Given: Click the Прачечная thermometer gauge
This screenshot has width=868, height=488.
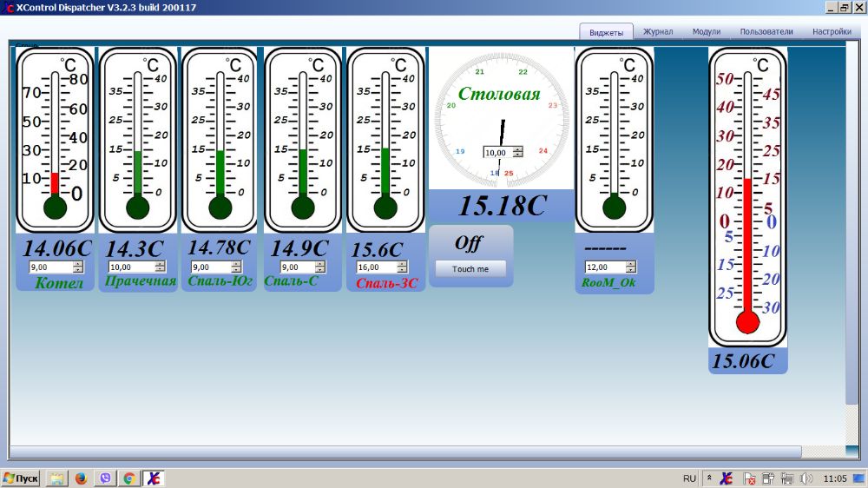Looking at the screenshot, I should pos(138,140).
